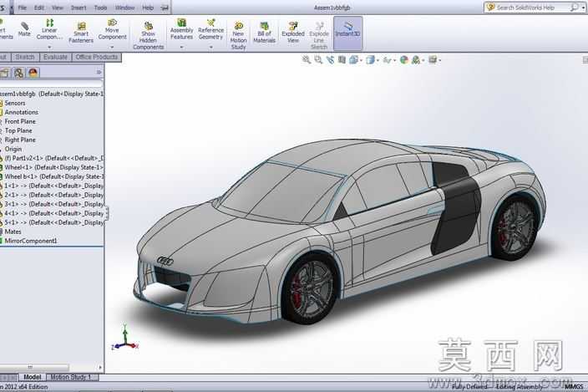Click Show Hidden Components
The width and height of the screenshot is (588, 392).
pyautogui.click(x=148, y=35)
